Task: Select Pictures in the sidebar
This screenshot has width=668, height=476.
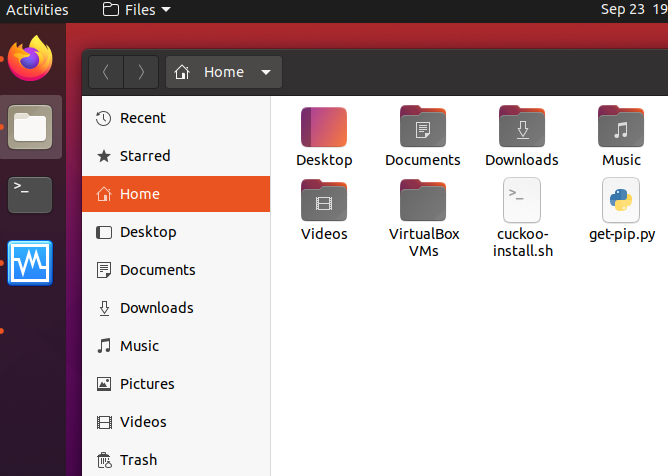Action: 176,384
